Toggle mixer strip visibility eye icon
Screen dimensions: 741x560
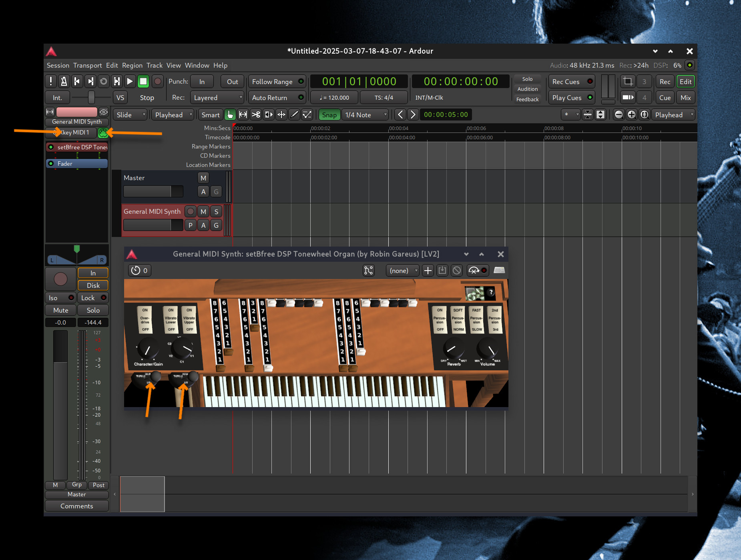pyautogui.click(x=104, y=112)
